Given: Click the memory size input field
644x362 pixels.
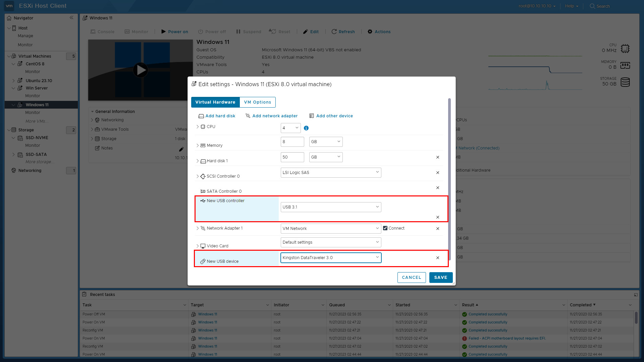Looking at the screenshot, I should click(x=292, y=142).
